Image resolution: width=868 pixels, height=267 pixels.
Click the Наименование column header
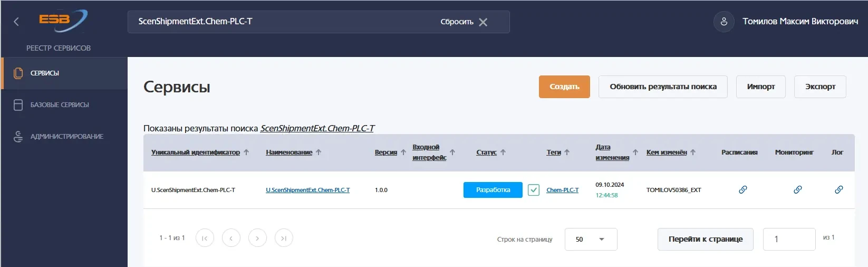click(x=289, y=152)
